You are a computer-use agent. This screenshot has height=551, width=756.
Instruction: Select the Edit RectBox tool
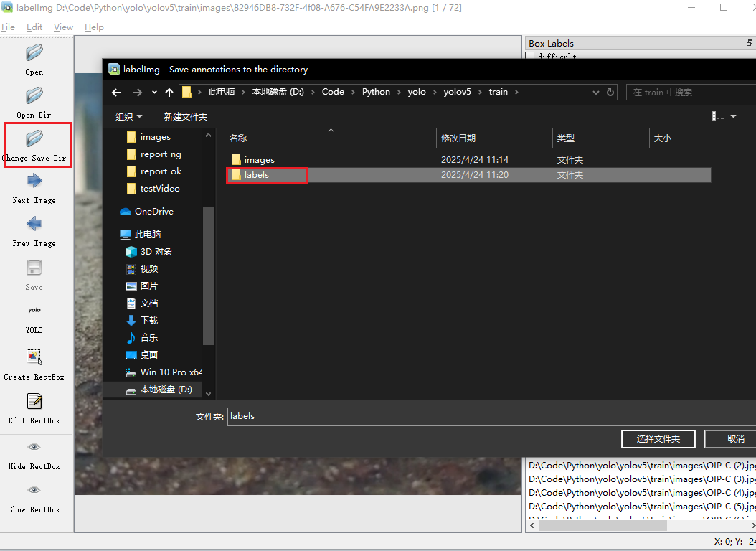[34, 401]
